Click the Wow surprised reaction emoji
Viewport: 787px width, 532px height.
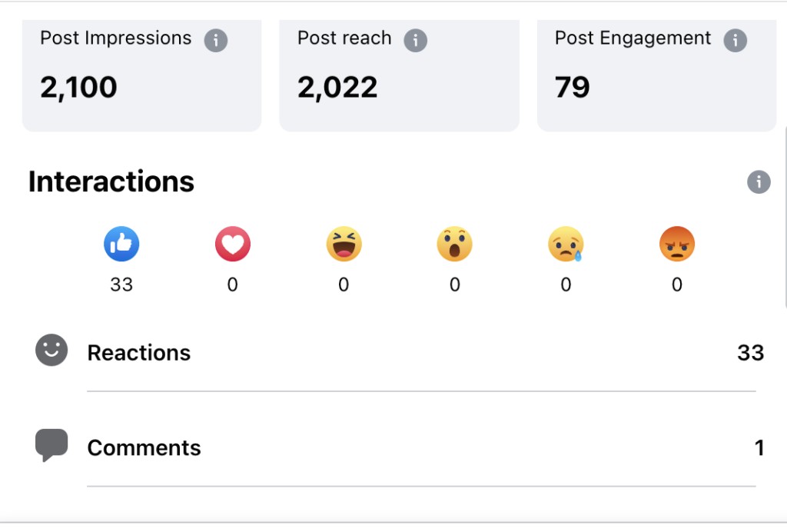click(x=455, y=244)
